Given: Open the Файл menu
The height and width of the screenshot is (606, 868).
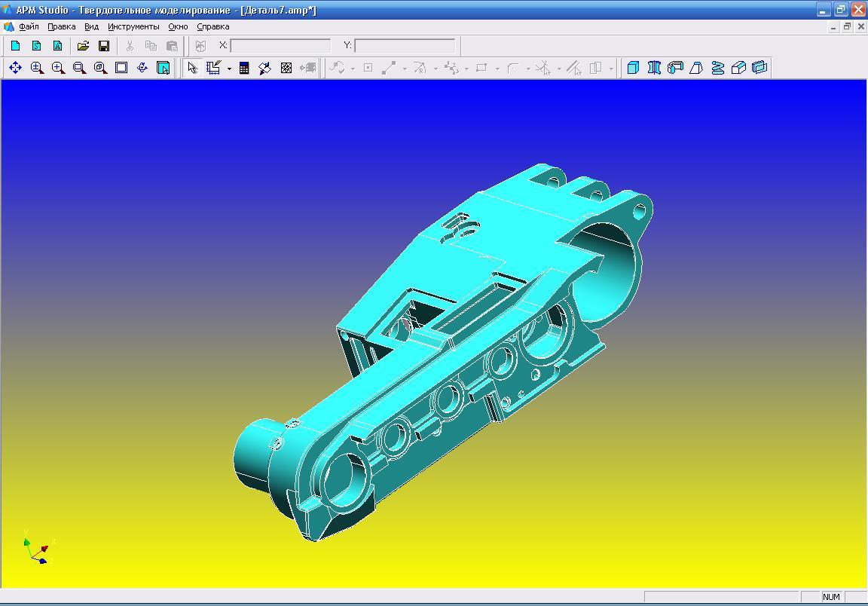Looking at the screenshot, I should coord(29,26).
